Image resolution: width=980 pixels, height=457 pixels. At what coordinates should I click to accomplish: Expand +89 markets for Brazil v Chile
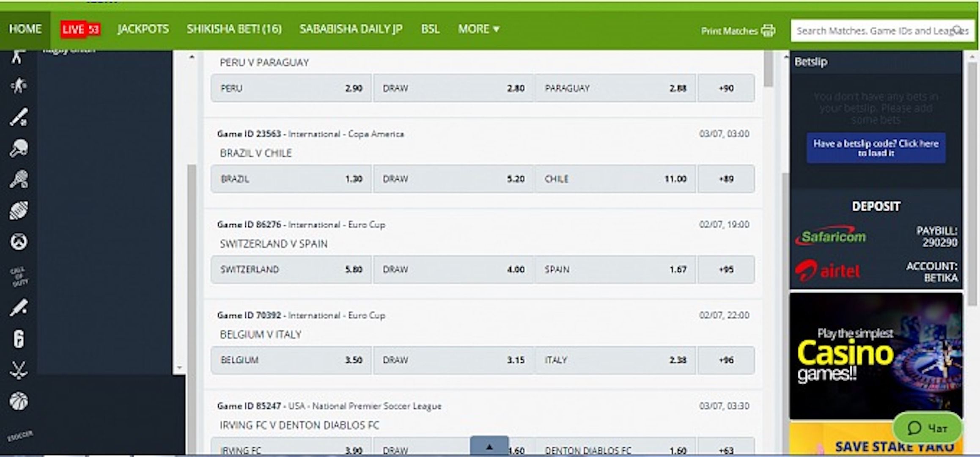(x=726, y=179)
